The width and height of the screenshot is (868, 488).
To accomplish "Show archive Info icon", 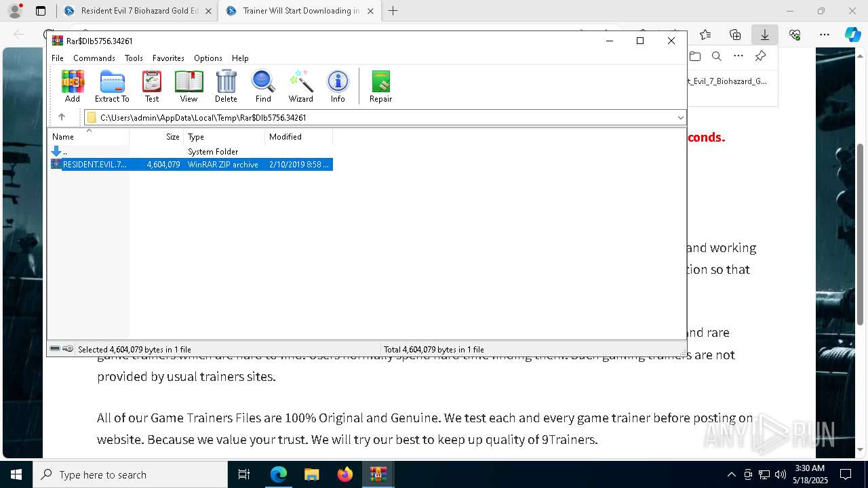I will coord(338,86).
